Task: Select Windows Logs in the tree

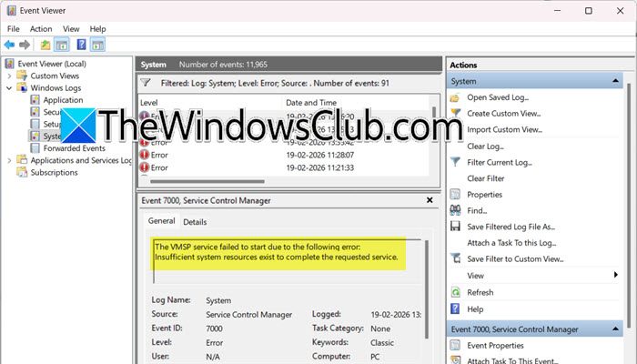Action: click(56, 87)
